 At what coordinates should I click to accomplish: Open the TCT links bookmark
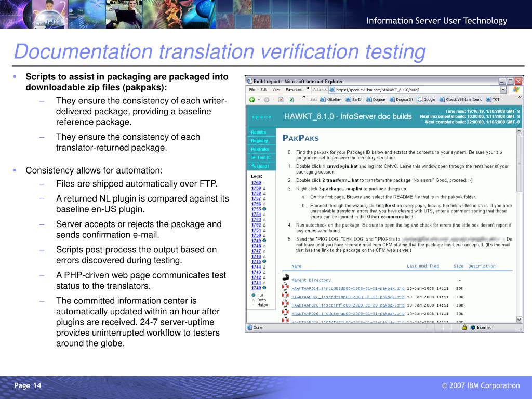tap(493, 100)
